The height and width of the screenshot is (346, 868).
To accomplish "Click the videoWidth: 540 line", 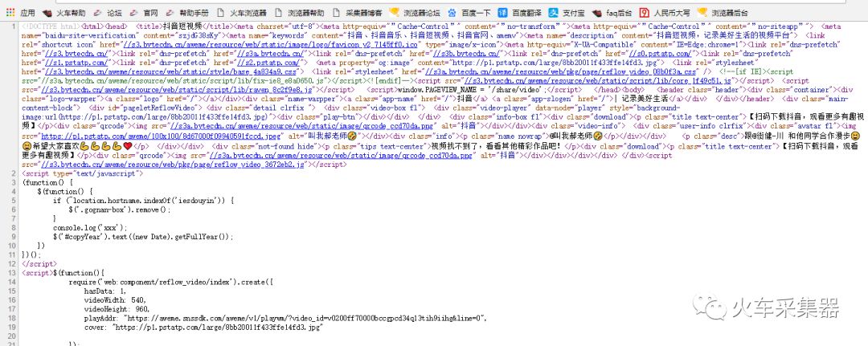I will 117,300.
